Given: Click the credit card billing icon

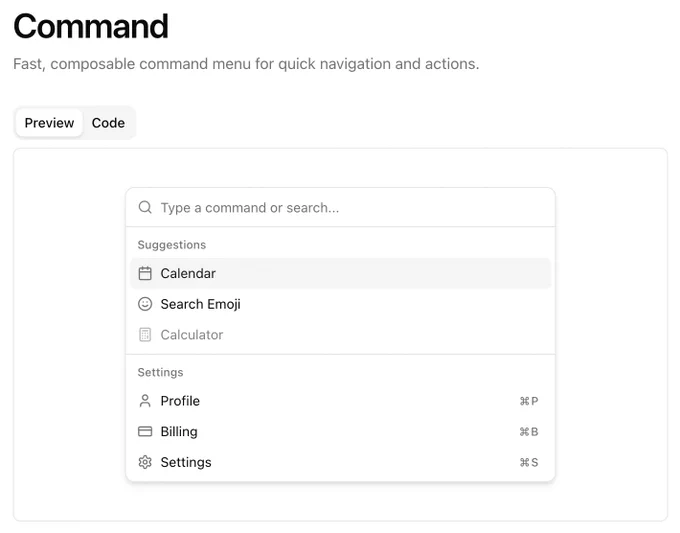Looking at the screenshot, I should click(145, 432).
